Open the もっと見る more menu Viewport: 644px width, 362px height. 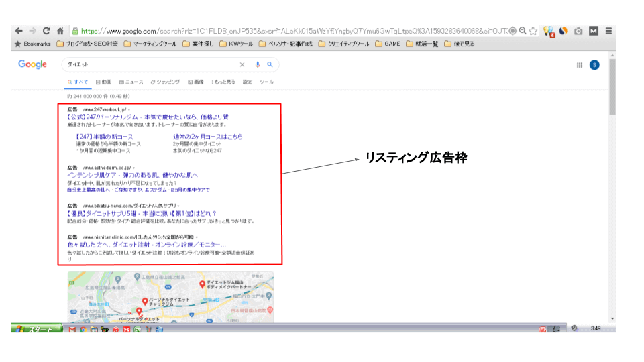click(223, 82)
